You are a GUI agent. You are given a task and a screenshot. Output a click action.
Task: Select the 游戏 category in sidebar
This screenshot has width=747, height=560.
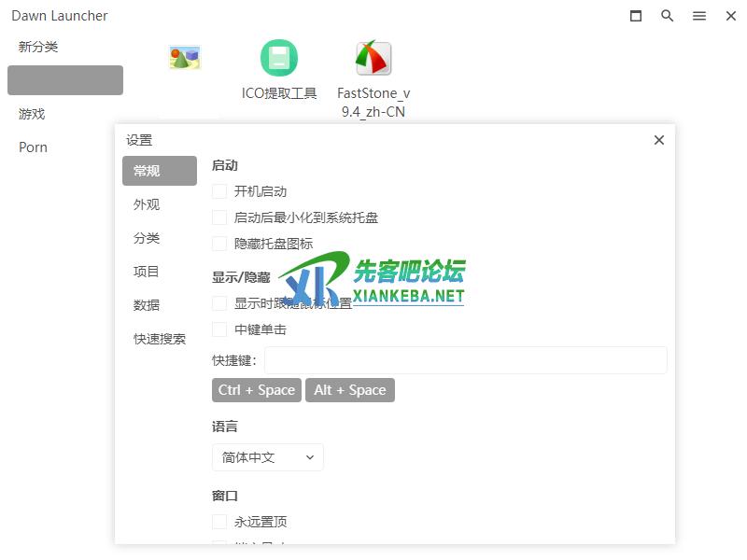click(x=32, y=114)
